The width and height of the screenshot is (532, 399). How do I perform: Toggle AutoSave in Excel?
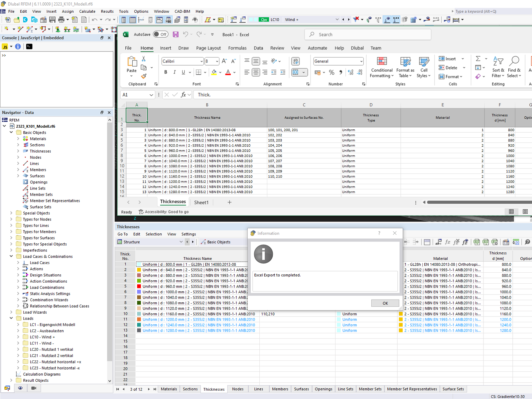click(x=160, y=34)
